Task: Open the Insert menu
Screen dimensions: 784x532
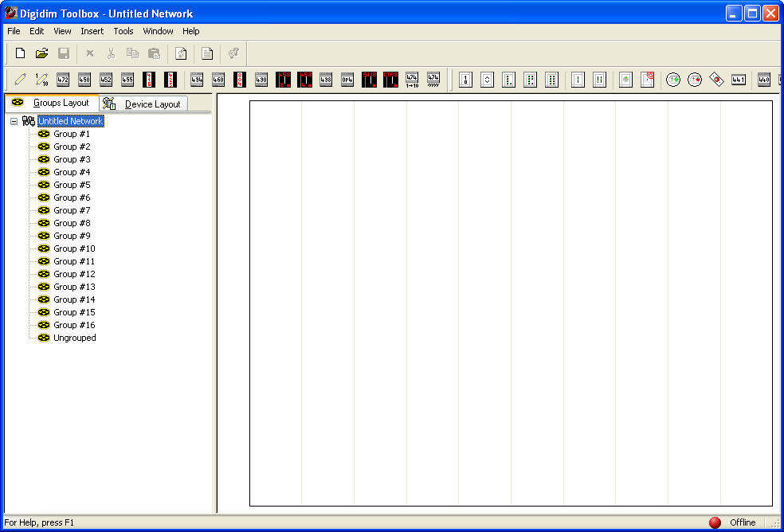Action: point(92,31)
